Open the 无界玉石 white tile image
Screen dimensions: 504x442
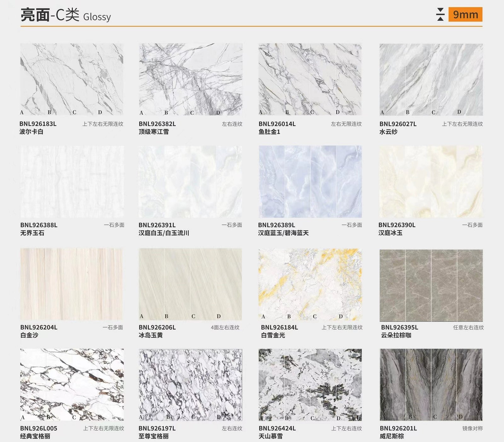tap(72, 182)
